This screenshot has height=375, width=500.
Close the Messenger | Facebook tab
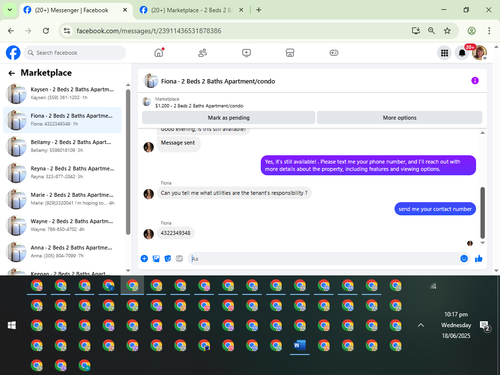click(x=125, y=10)
